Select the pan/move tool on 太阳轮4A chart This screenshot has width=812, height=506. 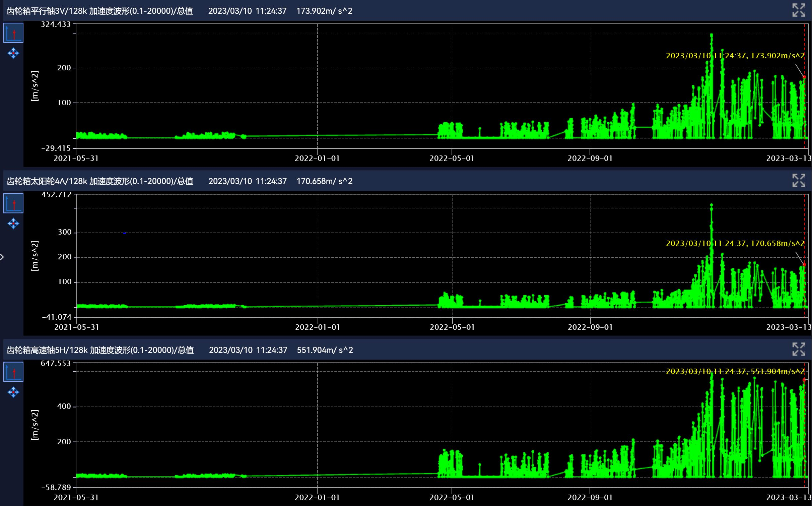[13, 224]
